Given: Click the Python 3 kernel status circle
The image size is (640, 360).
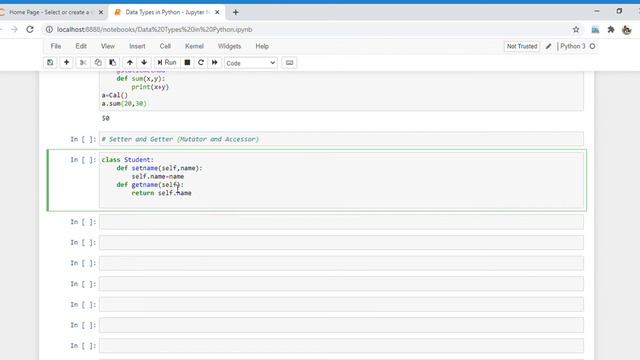Looking at the screenshot, I should click(x=592, y=47).
